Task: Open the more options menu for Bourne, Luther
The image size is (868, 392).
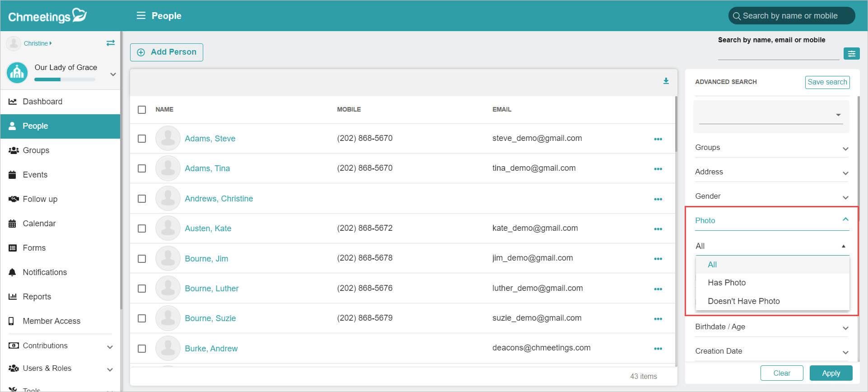Action: click(x=658, y=289)
